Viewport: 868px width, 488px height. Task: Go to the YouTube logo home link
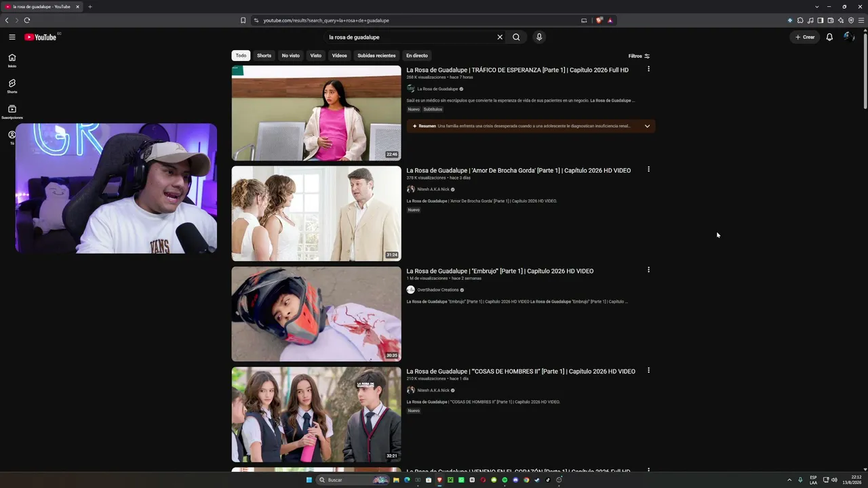pos(41,37)
